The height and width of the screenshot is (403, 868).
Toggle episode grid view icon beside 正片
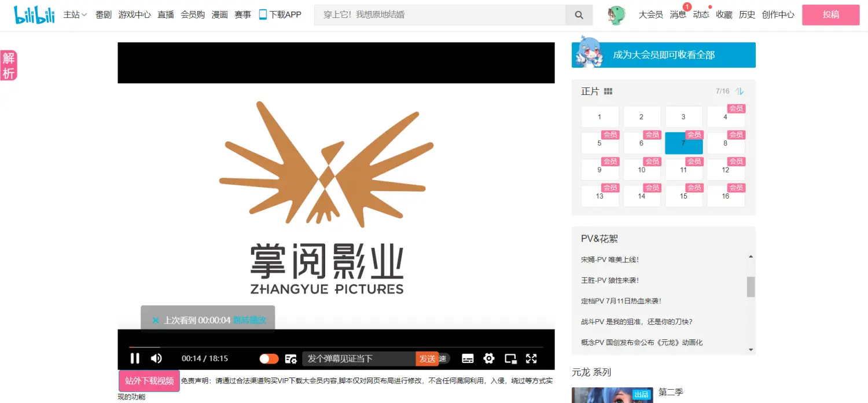(x=608, y=91)
